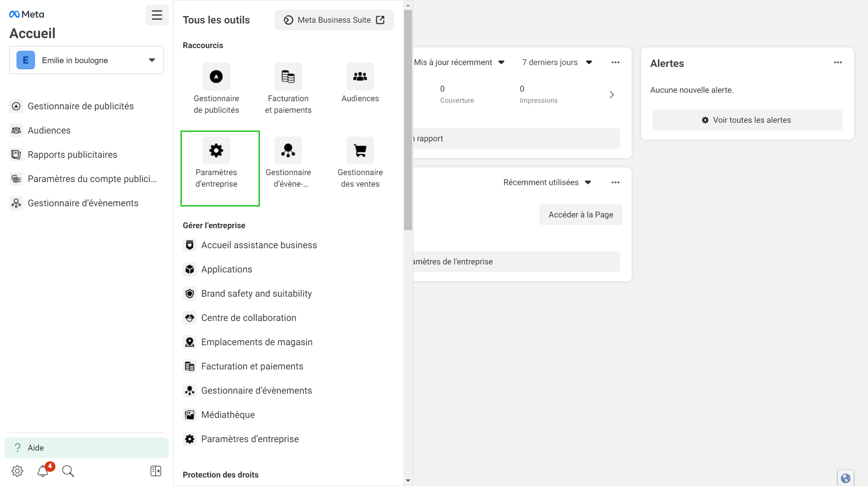Open Emplacements de magasin
This screenshot has height=486, width=868.
pos(248,342)
